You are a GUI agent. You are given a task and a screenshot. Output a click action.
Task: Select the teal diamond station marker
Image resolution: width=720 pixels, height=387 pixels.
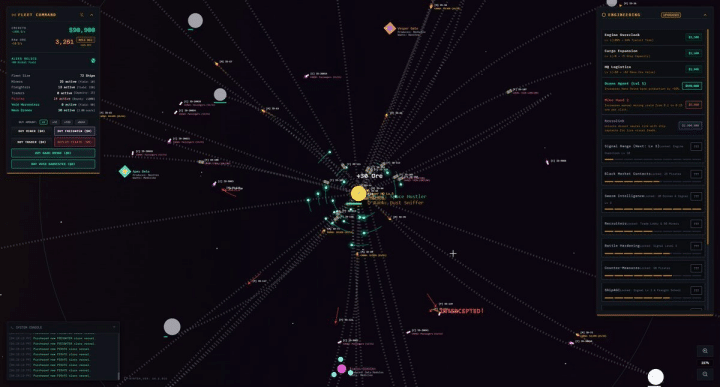[x=125, y=171]
